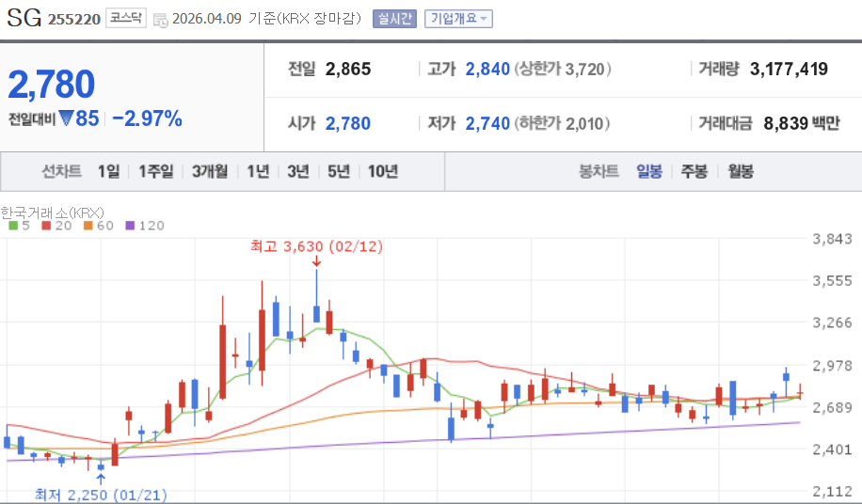Image resolution: width=862 pixels, height=504 pixels.
Task: Click the green 5-day average legend swatch
Action: tap(14, 226)
